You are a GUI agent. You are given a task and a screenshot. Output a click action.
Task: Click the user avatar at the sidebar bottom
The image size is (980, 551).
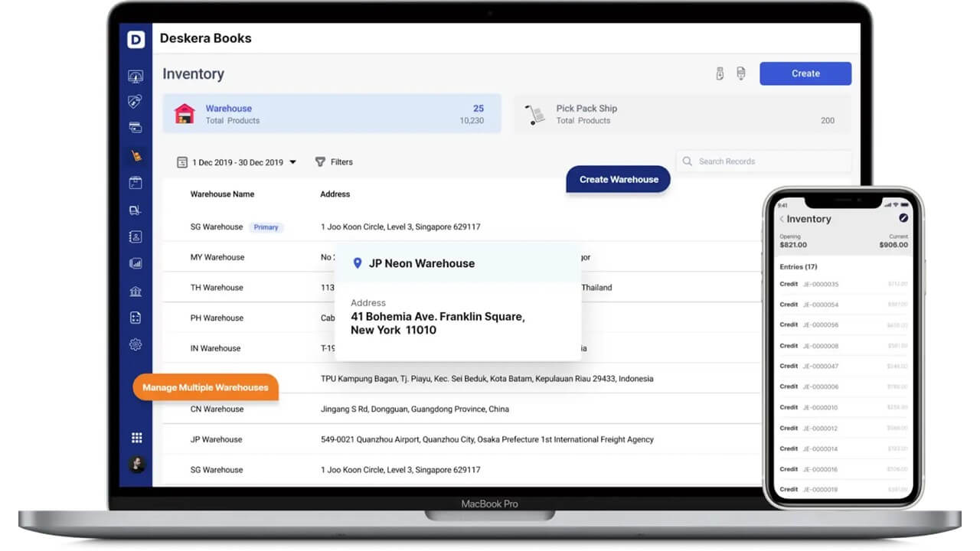pyautogui.click(x=136, y=463)
